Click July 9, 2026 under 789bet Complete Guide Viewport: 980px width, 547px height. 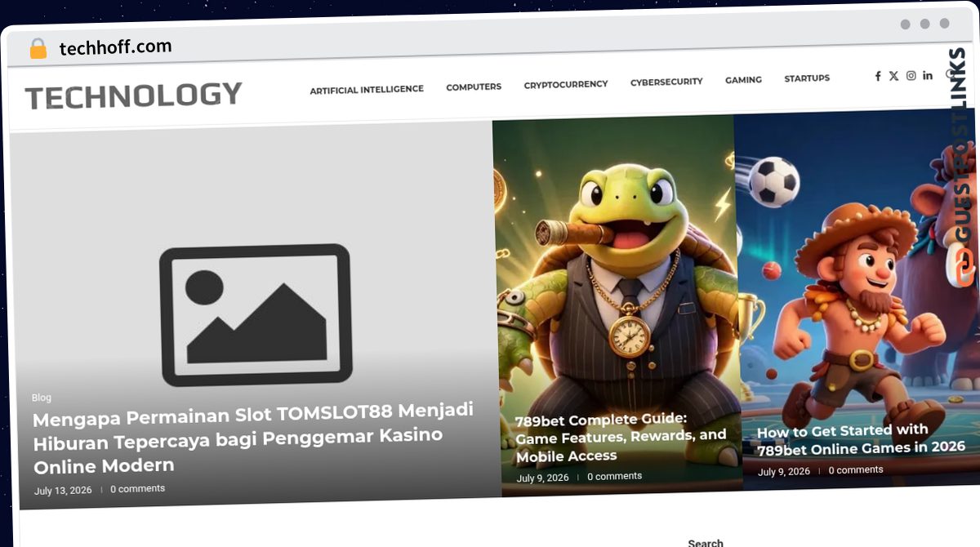542,478
